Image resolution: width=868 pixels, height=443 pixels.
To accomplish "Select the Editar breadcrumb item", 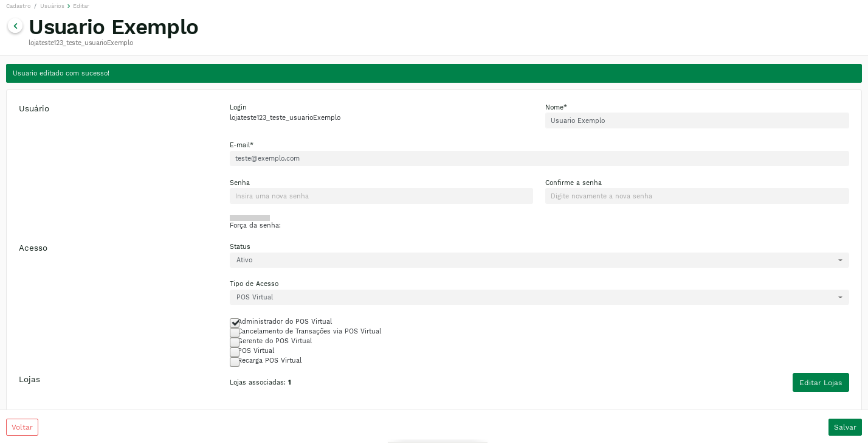I will point(81,6).
